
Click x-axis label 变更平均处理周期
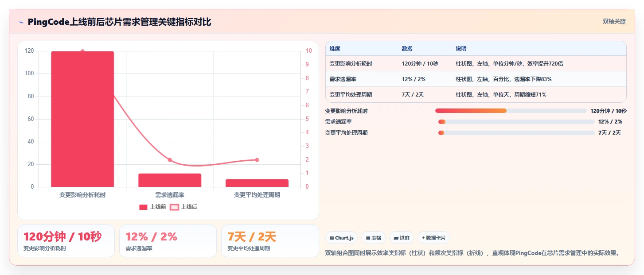tap(257, 195)
